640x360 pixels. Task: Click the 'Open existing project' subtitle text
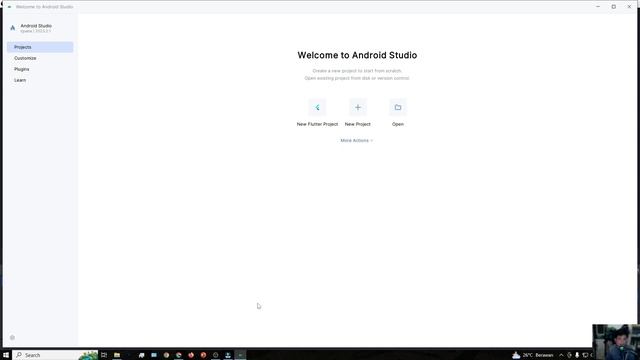[x=357, y=78]
